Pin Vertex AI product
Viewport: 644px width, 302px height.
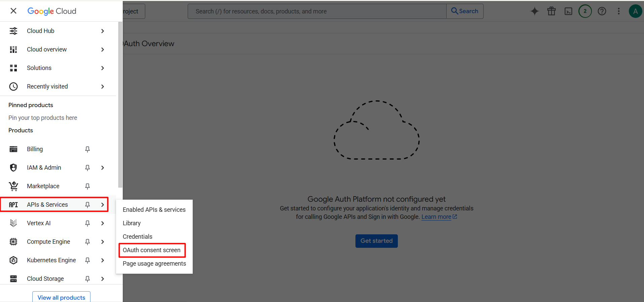[87, 223]
